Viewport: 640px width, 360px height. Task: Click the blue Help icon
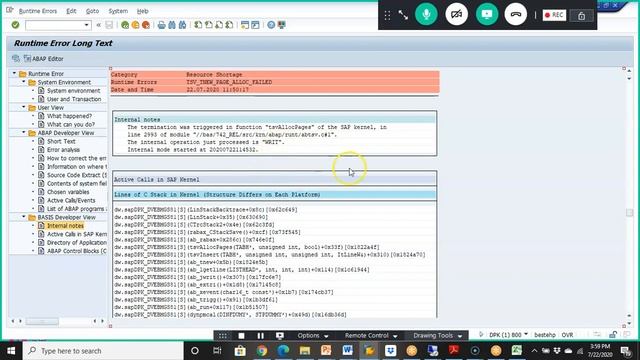pyautogui.click(x=271, y=25)
